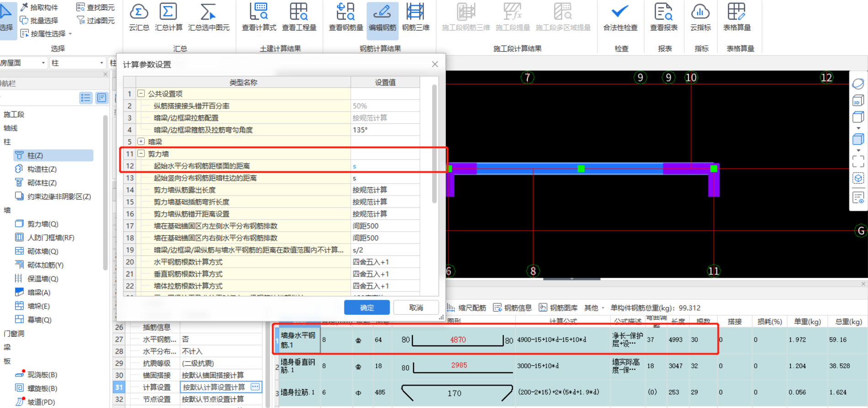Viewport: 868px width, 408px height.
Task: Switch navigation panel to detail view icon
Action: point(102,98)
